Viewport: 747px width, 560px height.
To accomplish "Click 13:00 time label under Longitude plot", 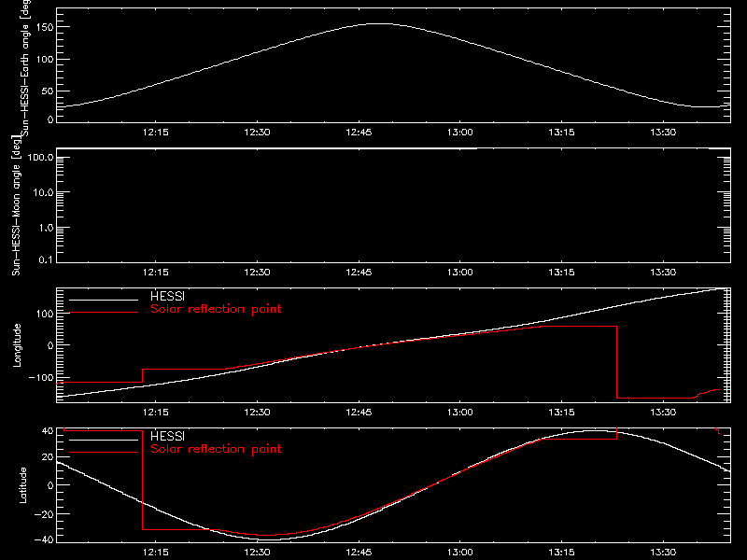I will pos(460,412).
